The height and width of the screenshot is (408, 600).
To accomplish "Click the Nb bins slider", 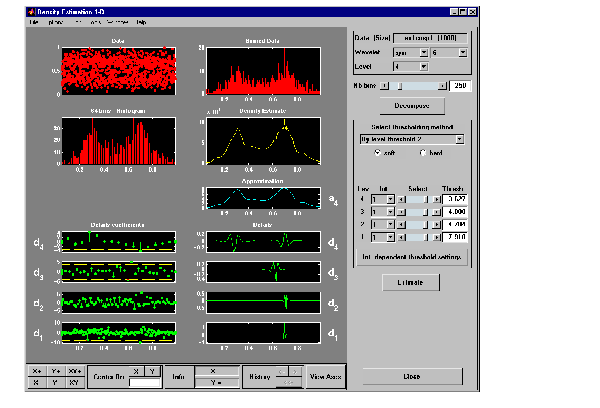I will click(x=412, y=86).
